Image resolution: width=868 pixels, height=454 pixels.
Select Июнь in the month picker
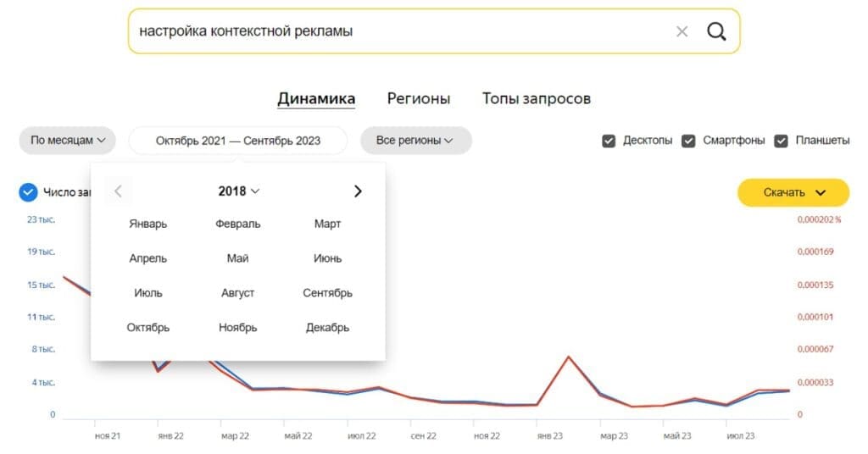328,258
